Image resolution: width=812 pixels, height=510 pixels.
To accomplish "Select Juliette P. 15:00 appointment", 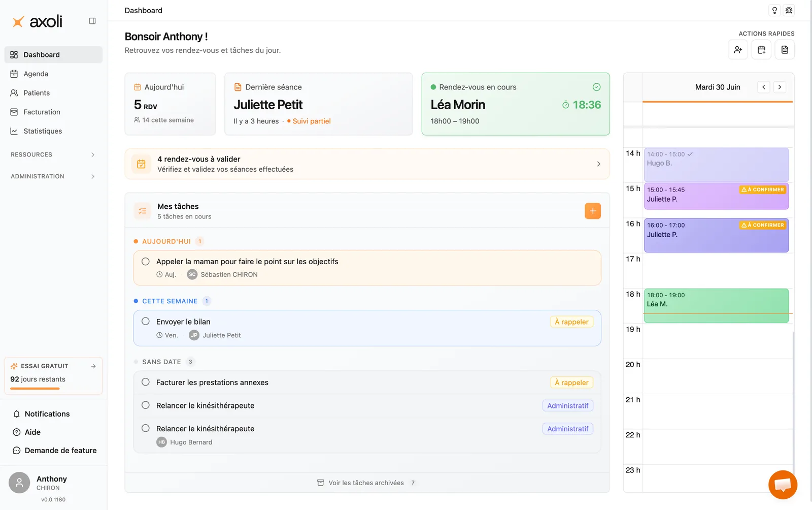I will click(716, 196).
